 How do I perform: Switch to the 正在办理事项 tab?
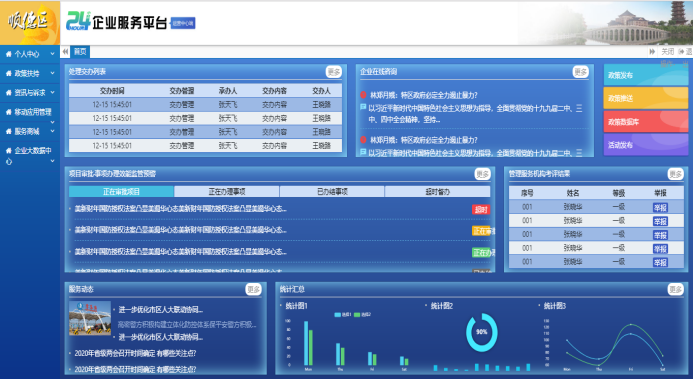227,192
